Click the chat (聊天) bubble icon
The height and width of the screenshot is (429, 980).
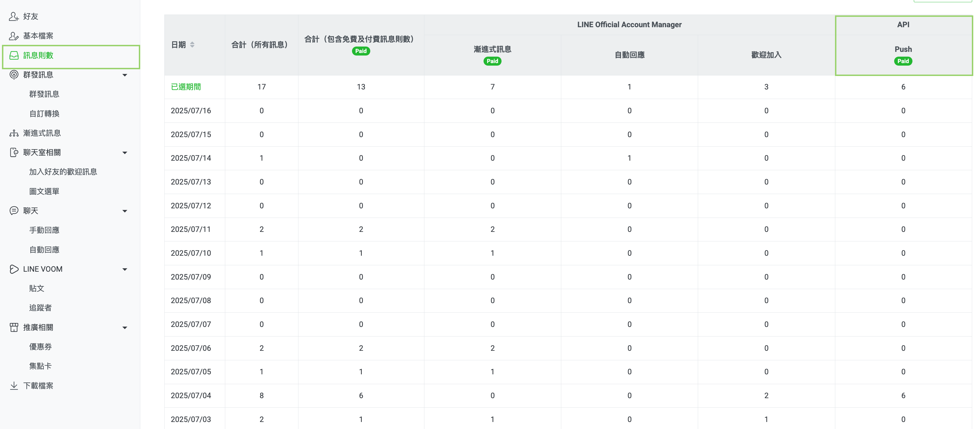[14, 211]
